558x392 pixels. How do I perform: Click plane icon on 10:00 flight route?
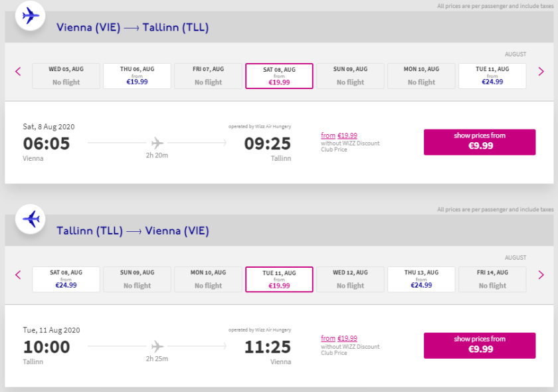157,346
